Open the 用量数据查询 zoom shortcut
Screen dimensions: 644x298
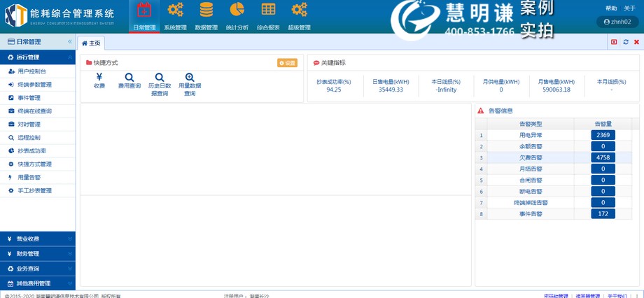(189, 78)
